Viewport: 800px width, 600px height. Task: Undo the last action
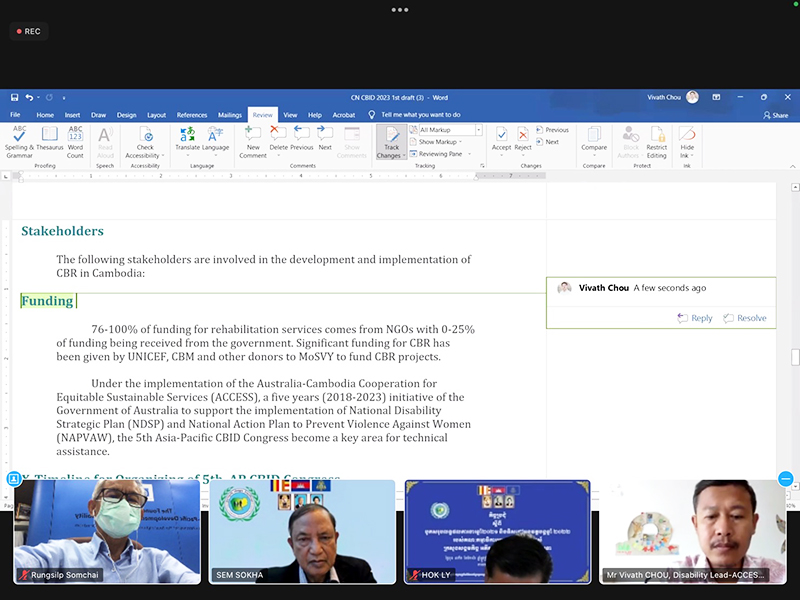tap(29, 97)
